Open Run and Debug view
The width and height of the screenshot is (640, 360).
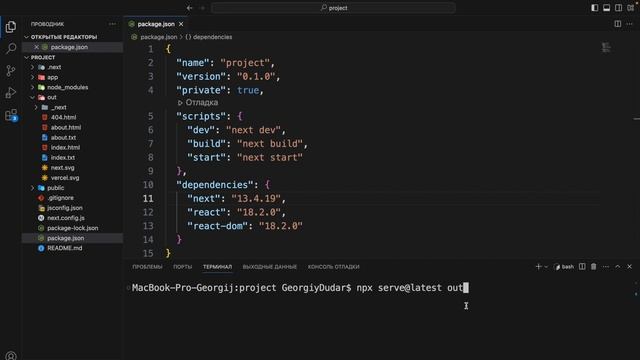pos(11,93)
